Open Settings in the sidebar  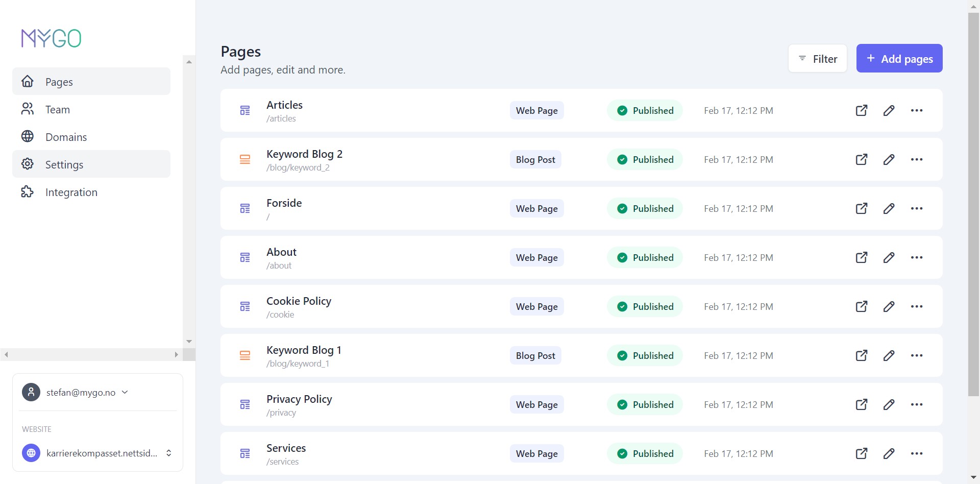(x=64, y=165)
